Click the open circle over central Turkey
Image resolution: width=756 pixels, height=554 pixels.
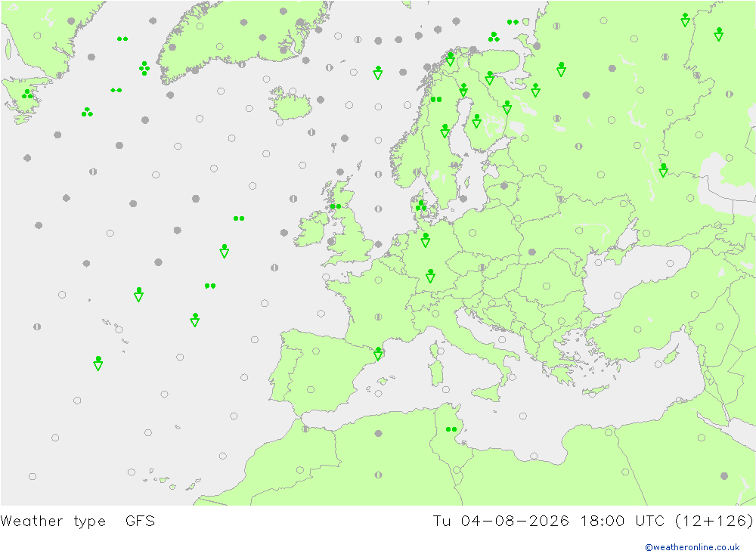tap(638, 330)
